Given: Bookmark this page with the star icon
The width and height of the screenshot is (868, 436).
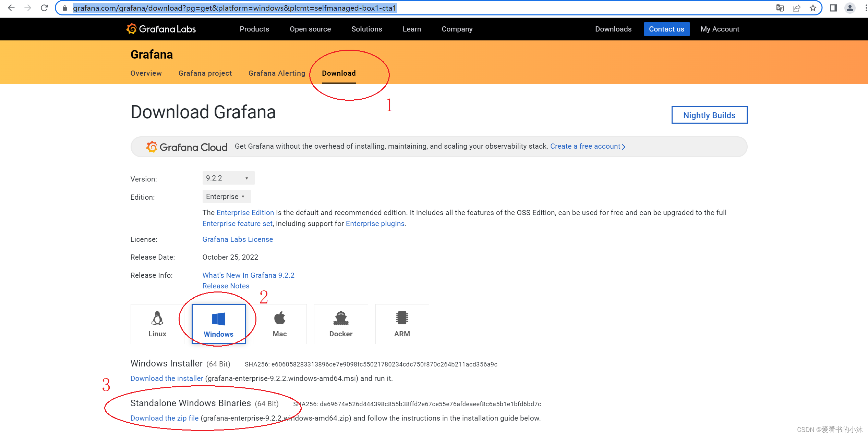Looking at the screenshot, I should [x=813, y=8].
